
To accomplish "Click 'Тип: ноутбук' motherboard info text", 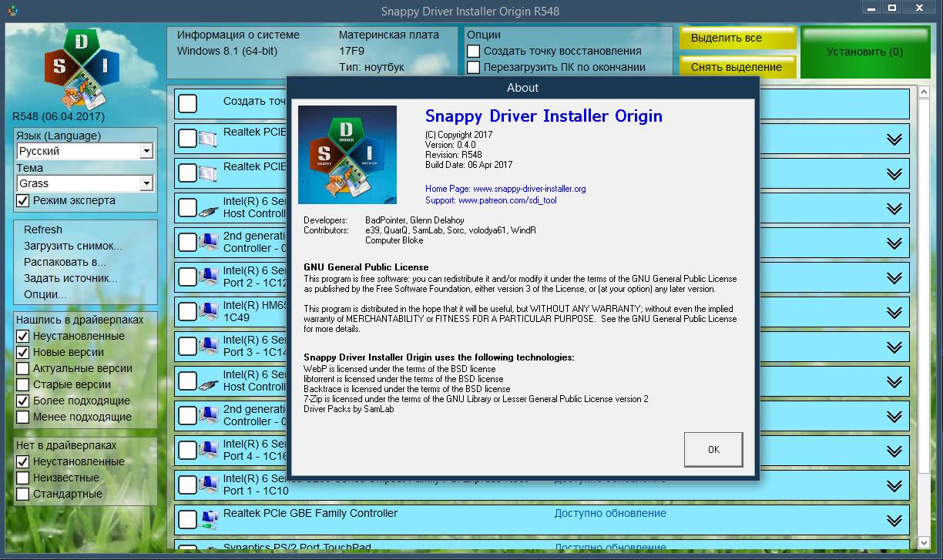I will (x=371, y=67).
